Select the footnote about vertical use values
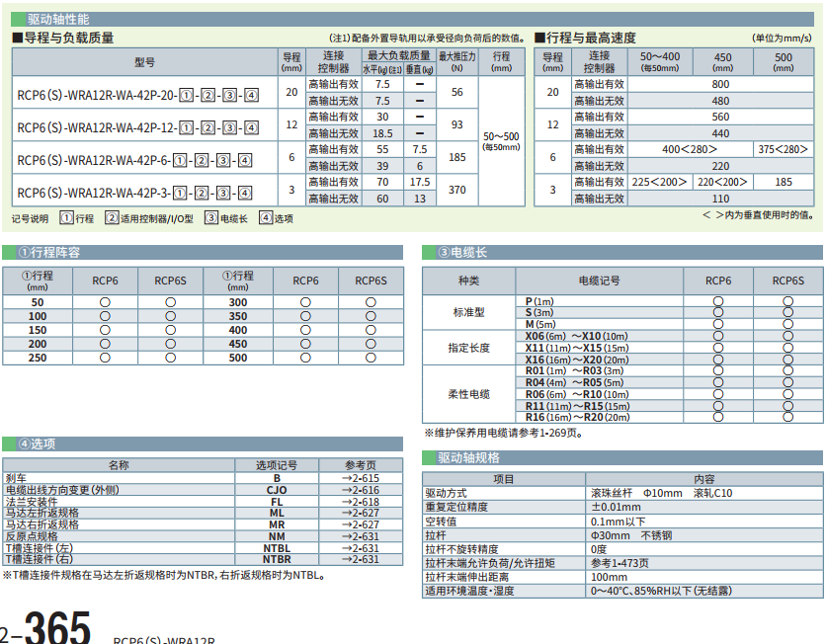Image resolution: width=827 pixels, height=644 pixels. (759, 215)
